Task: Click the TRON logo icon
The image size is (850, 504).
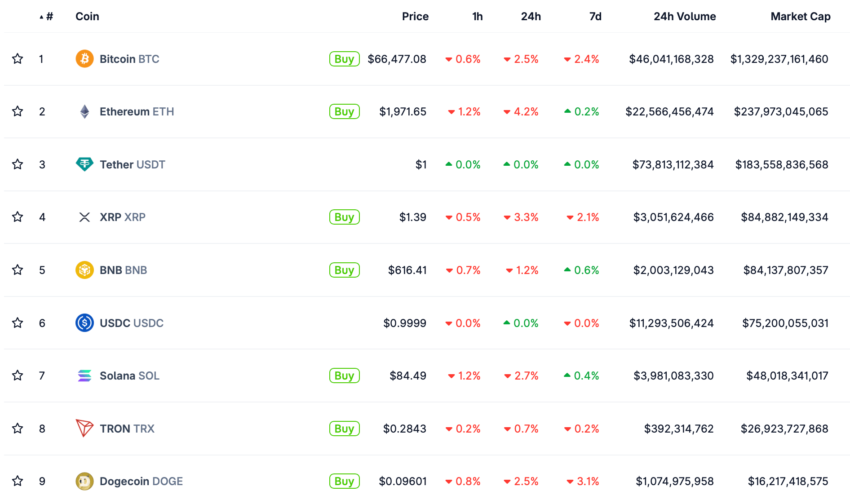Action: pos(84,428)
